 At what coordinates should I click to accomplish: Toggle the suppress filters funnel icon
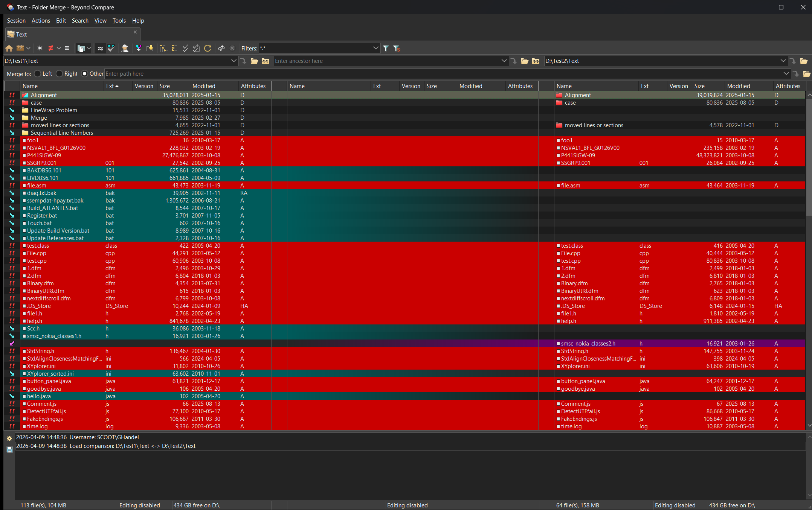pos(397,48)
